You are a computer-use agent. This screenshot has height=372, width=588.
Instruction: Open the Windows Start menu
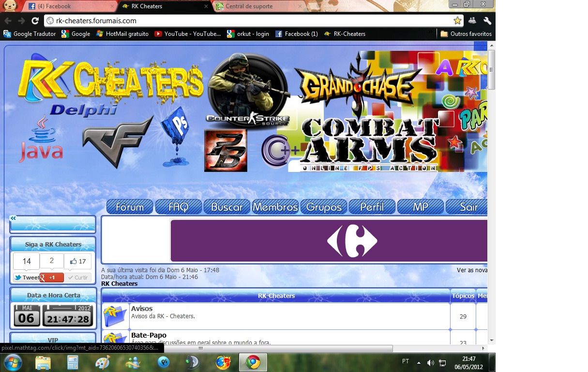point(12,362)
